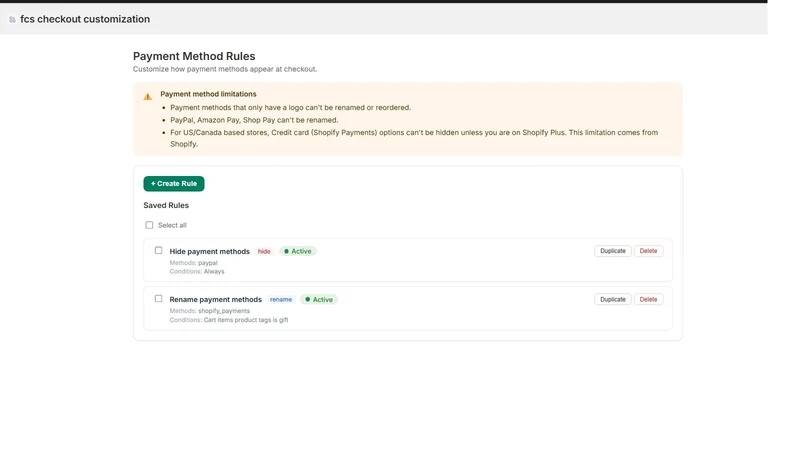Screen dimensions: 800x450
Task: Click Active status badge on Hide payment methods
Action: pyautogui.click(x=297, y=252)
